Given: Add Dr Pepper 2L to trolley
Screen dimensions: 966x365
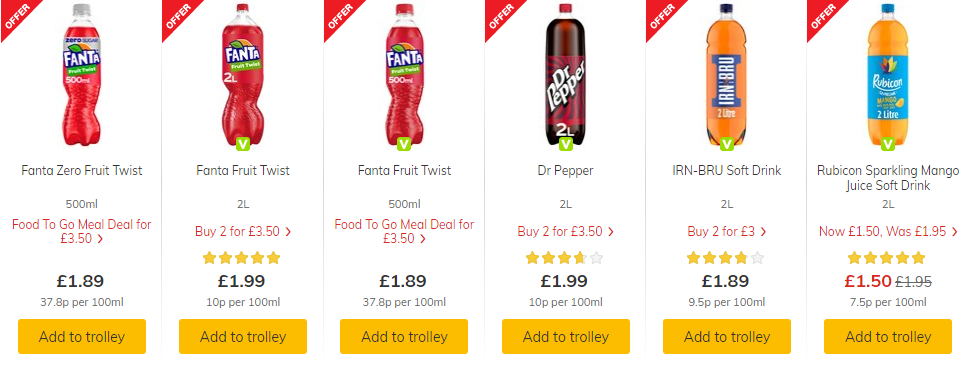Looking at the screenshot, I should [566, 337].
